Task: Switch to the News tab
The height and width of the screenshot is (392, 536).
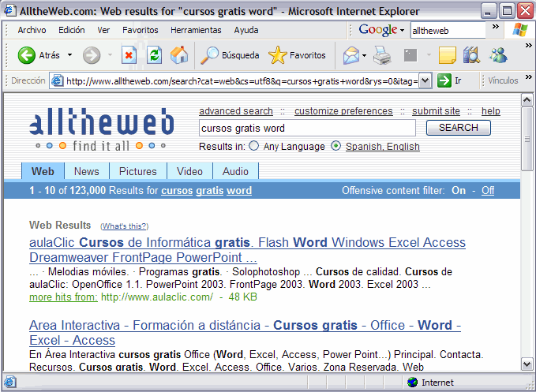Action: pos(87,171)
